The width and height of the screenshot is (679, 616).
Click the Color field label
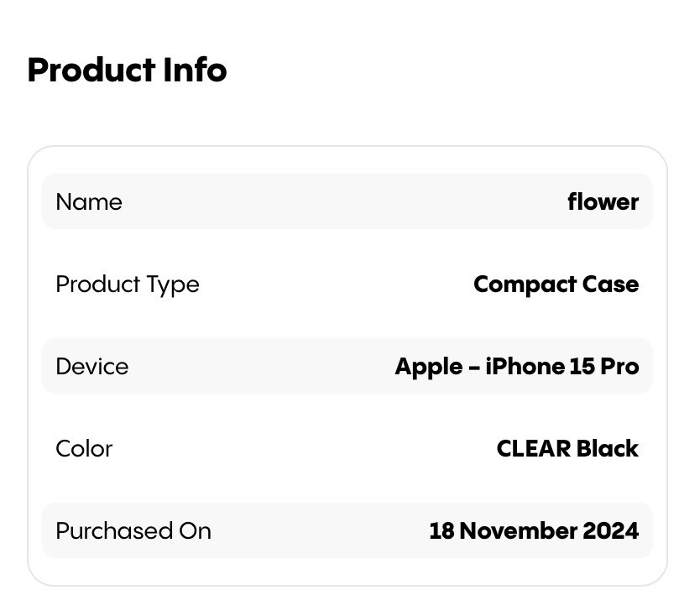click(x=84, y=449)
